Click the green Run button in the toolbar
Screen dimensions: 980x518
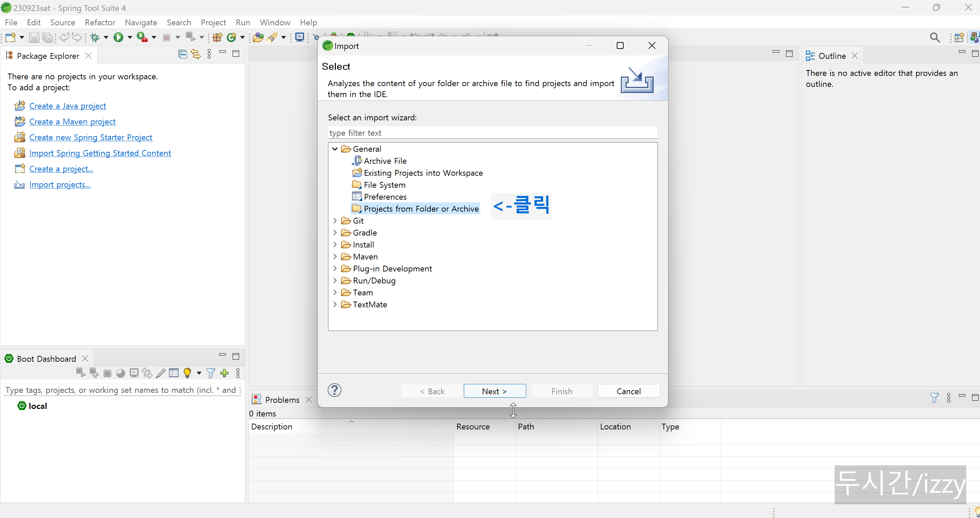click(x=118, y=37)
